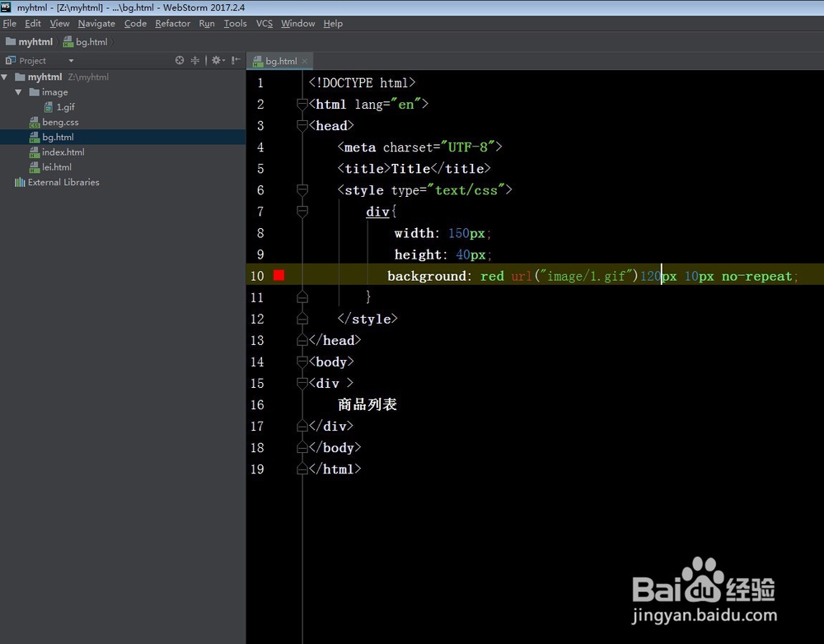824x644 pixels.
Task: Collapse the image folder
Action: coord(18,92)
